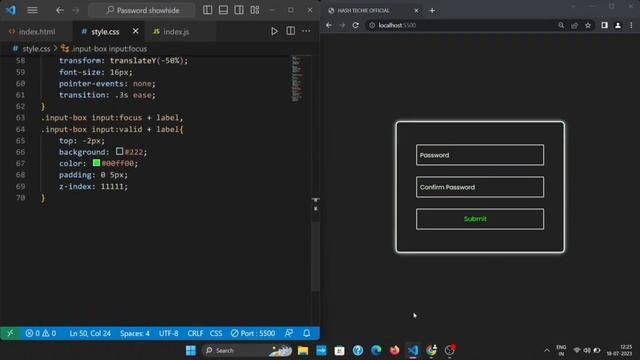This screenshot has height=360, width=640.
Task: Share this page from address bar
Action: [575, 25]
